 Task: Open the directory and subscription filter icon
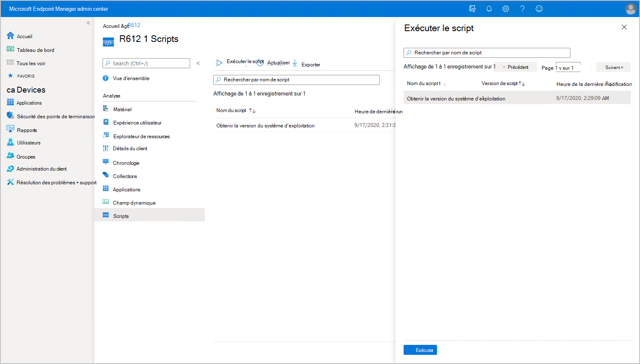[472, 9]
